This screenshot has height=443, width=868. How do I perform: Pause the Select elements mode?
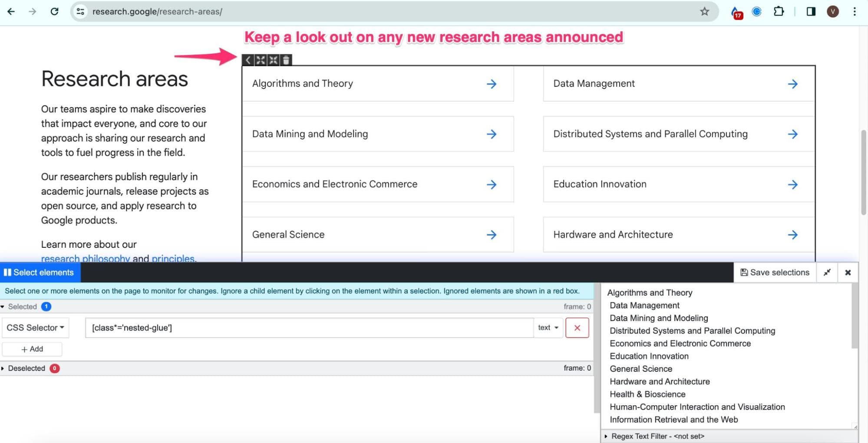coord(7,272)
